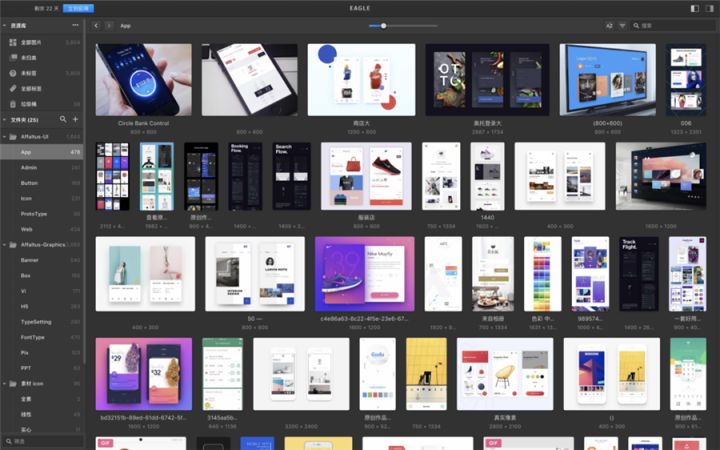Screen dimensions: 720x450
Task: Click the folder search magnifier icon
Action: pyautogui.click(x=63, y=119)
